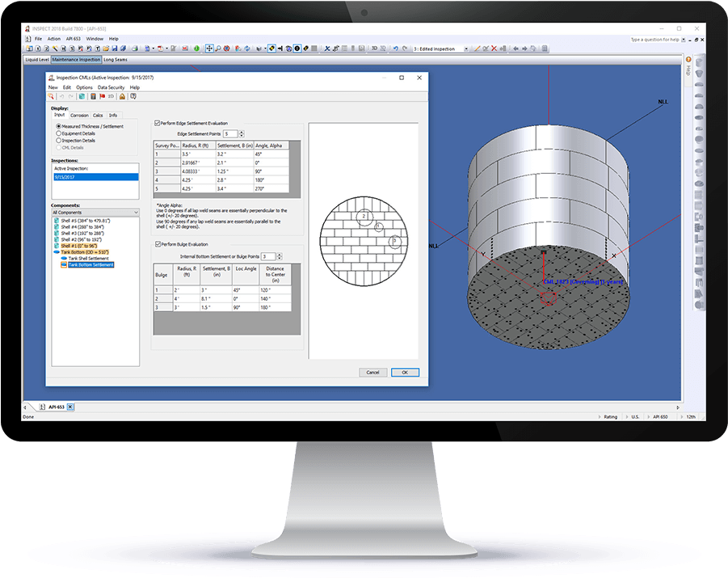The height and width of the screenshot is (578, 728).
Task: Click the lock icon in the dialog toolbar
Action: click(x=122, y=96)
